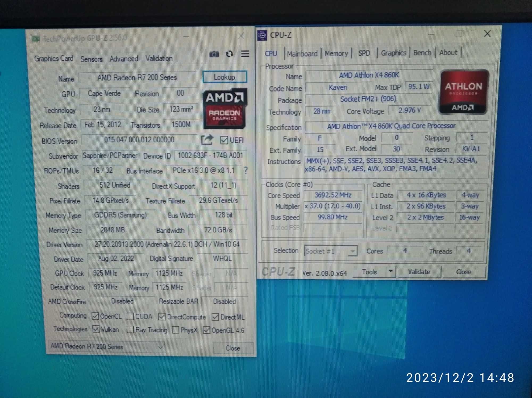Close the CPU-Z window using X
The height and width of the screenshot is (398, 532).
(487, 34)
